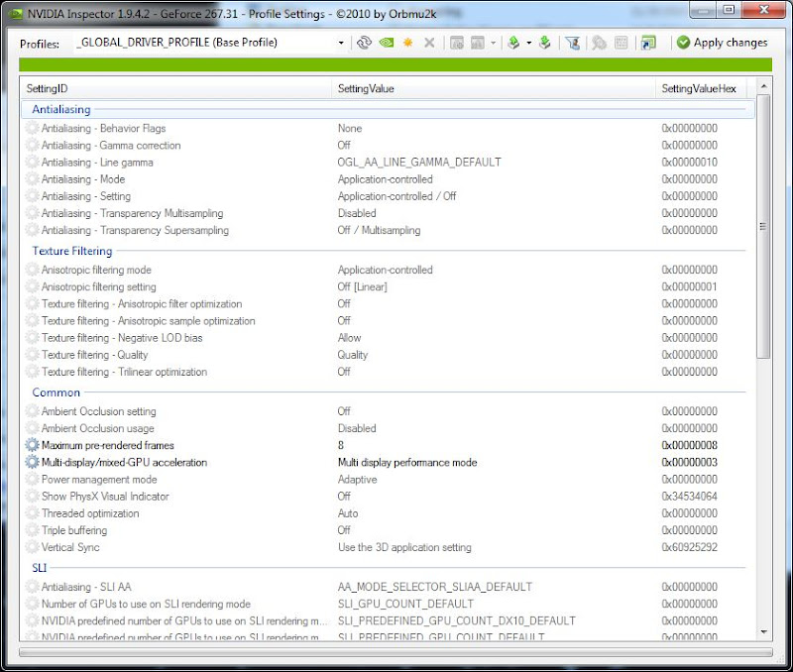Click the gear icon beside Texture filtering - Quality
This screenshot has width=793, height=672.
click(x=32, y=355)
